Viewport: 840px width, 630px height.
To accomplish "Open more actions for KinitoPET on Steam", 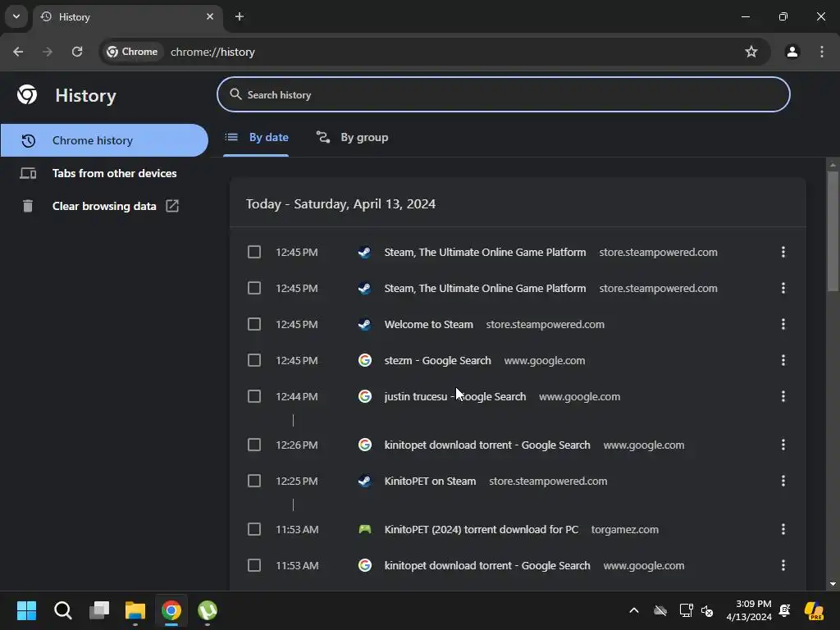I will coord(783,481).
